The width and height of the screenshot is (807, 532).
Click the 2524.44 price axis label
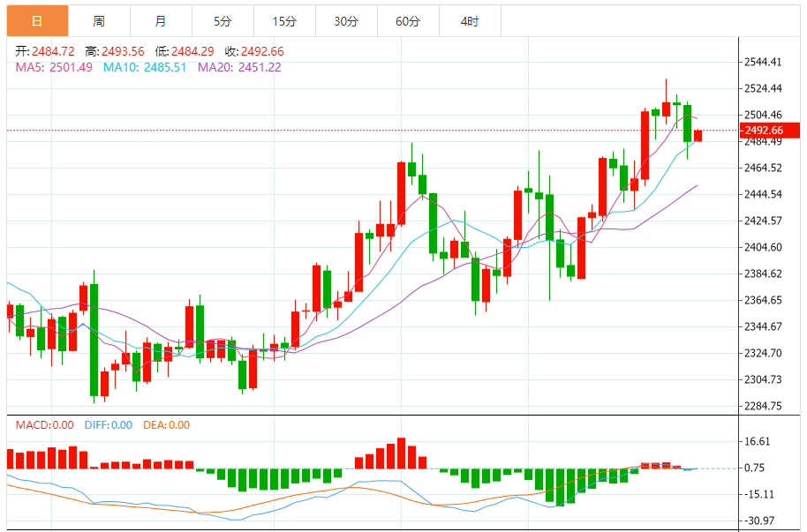pos(763,88)
